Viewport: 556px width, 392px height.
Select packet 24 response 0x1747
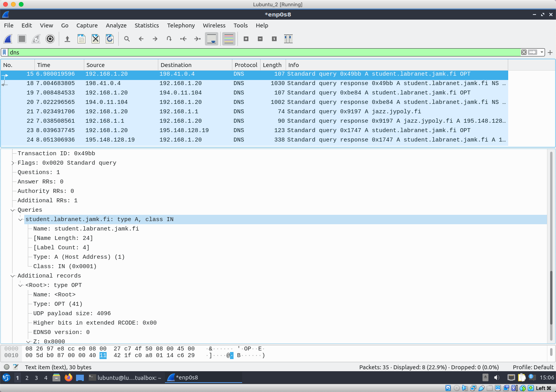pyautogui.click(x=254, y=140)
